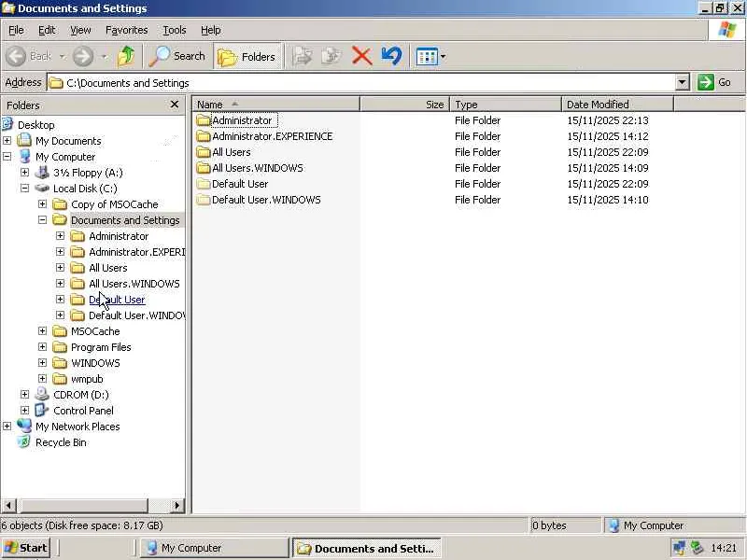
Task: Click the taskbar clock showing 14:21
Action: (x=724, y=548)
